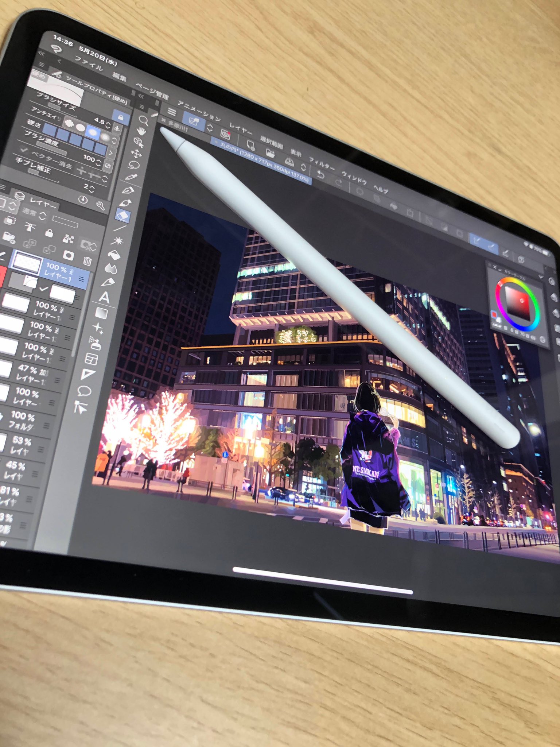Viewport: 560px width, 747px height.
Task: Click the layer opacity slider bar
Action: (65, 222)
